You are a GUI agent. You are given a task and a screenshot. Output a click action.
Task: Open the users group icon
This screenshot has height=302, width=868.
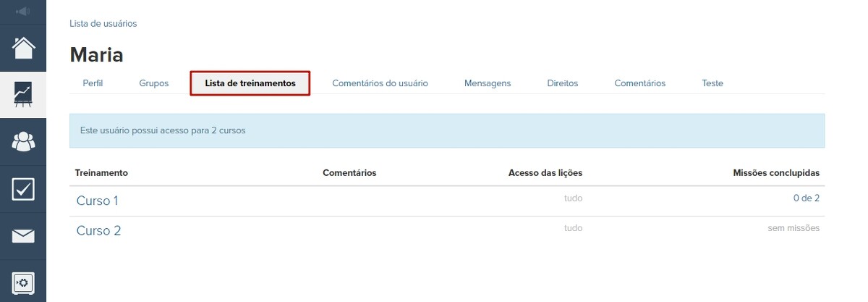[23, 142]
